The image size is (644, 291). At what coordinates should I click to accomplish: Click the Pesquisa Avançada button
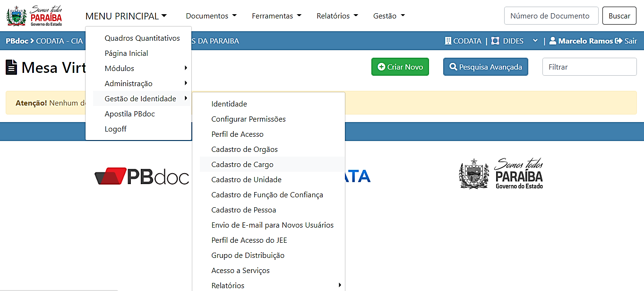pyautogui.click(x=485, y=67)
